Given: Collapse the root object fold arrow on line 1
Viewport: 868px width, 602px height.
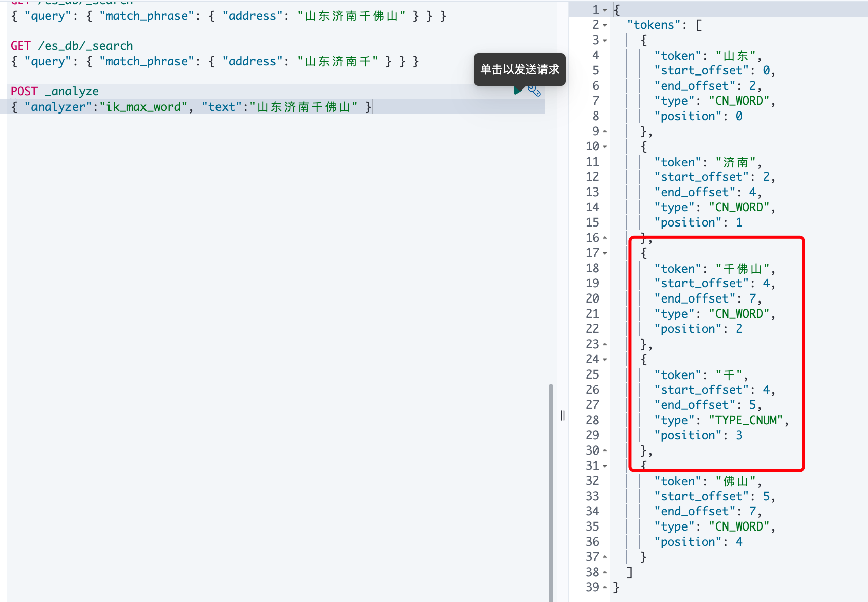Looking at the screenshot, I should (x=605, y=10).
